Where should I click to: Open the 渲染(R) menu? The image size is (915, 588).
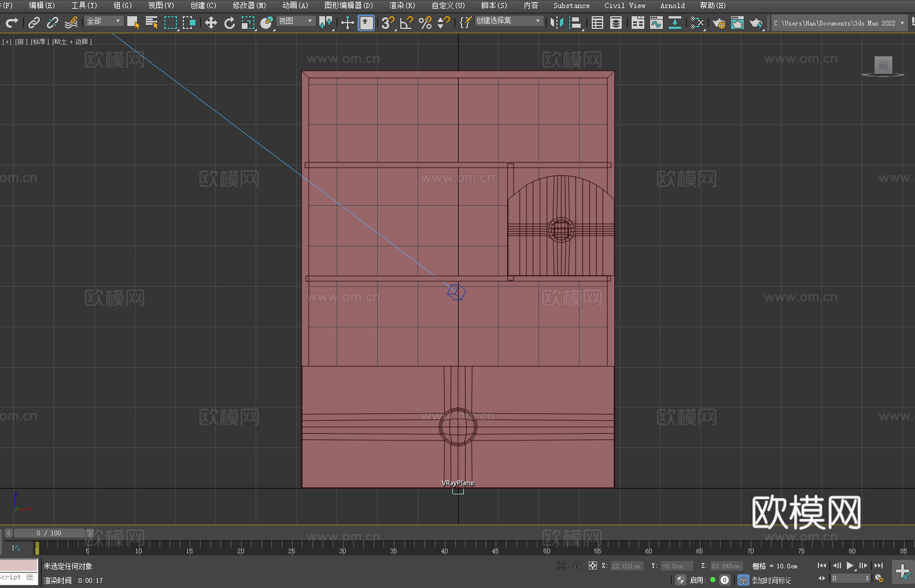(x=402, y=5)
